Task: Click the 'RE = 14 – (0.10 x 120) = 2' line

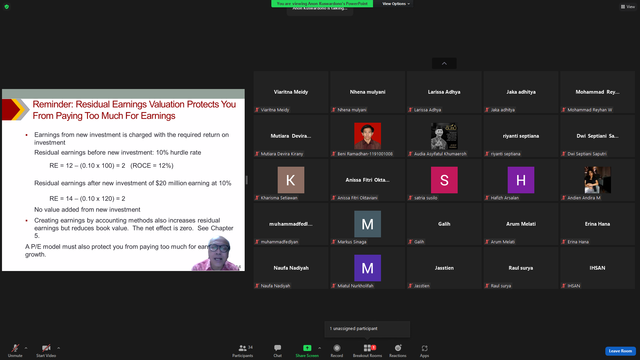Action: point(87,199)
